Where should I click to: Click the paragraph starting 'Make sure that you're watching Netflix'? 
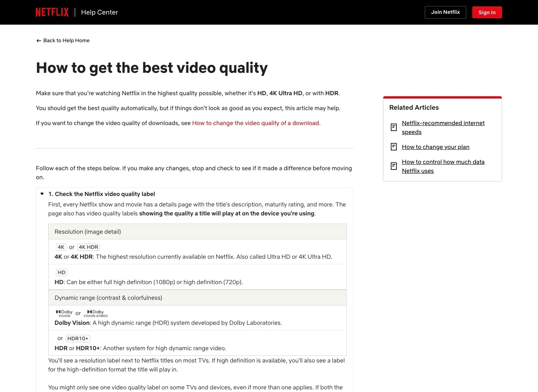pyautogui.click(x=188, y=93)
